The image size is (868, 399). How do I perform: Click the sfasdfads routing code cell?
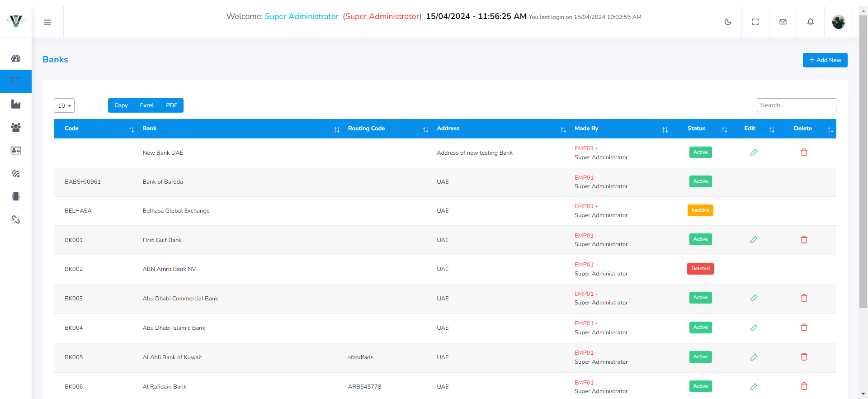pos(361,357)
